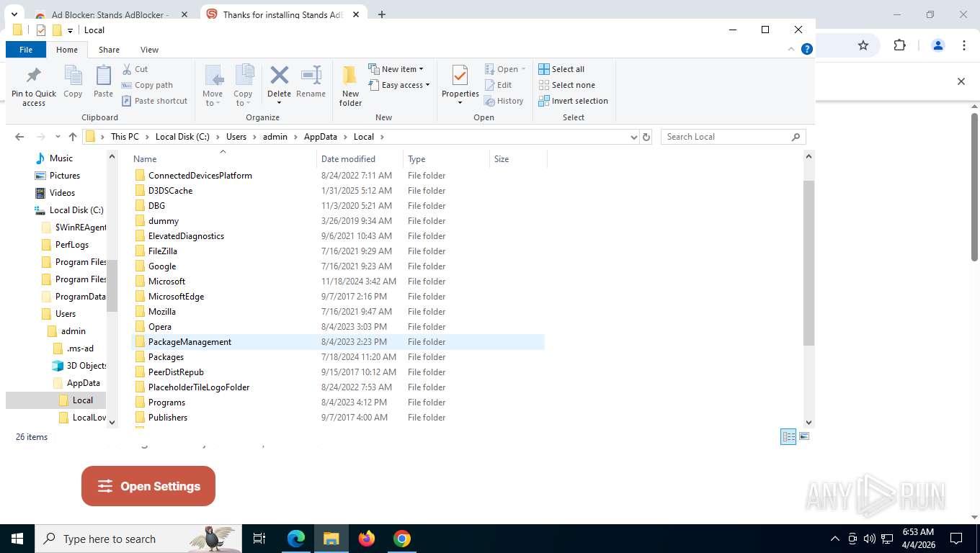Select the Home ribbon tab
Screen dimensions: 980x553
pos(67,50)
